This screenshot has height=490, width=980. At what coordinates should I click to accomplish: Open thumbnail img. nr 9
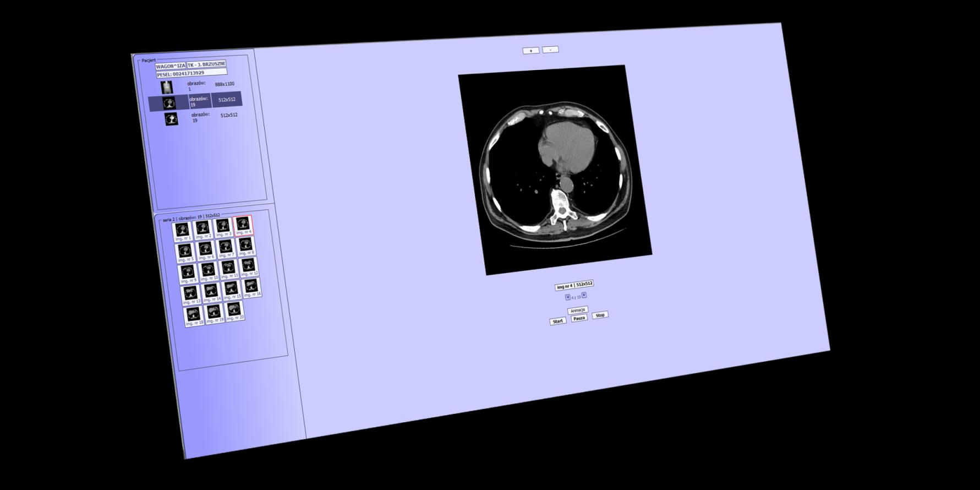click(x=188, y=274)
